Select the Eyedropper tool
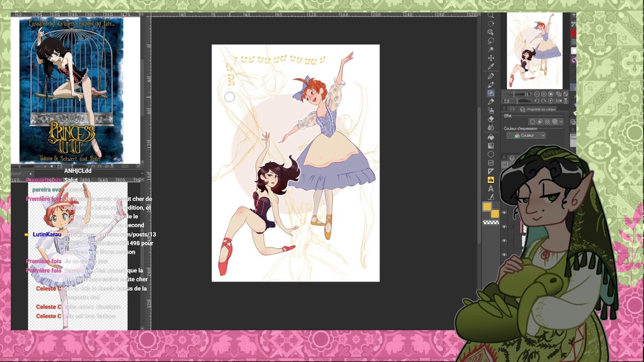The image size is (644, 362). pos(491,66)
